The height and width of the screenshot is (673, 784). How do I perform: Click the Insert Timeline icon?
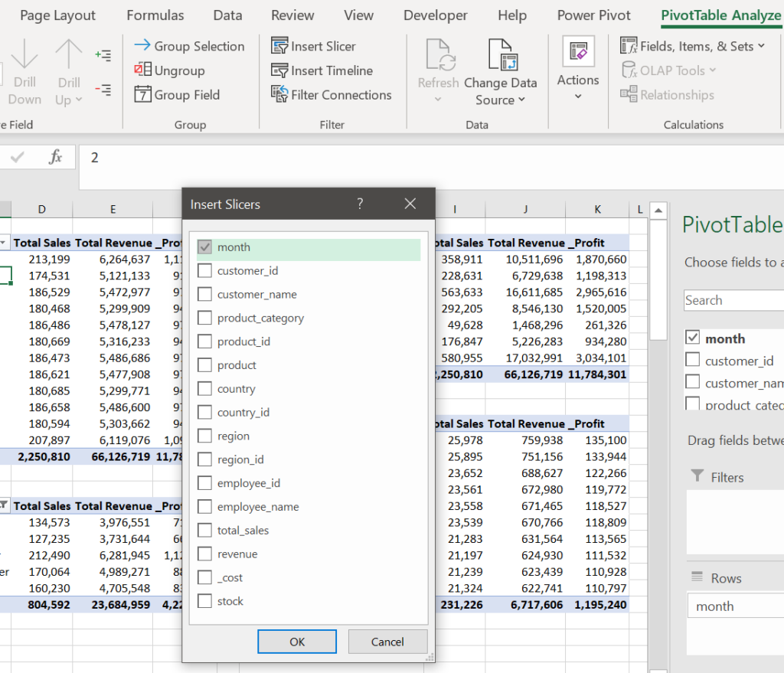pos(279,70)
